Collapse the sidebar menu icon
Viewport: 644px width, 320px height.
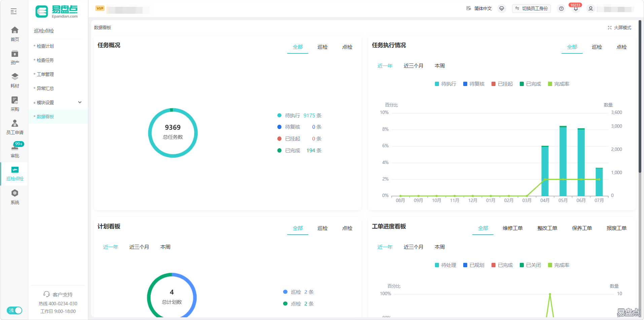[13, 11]
